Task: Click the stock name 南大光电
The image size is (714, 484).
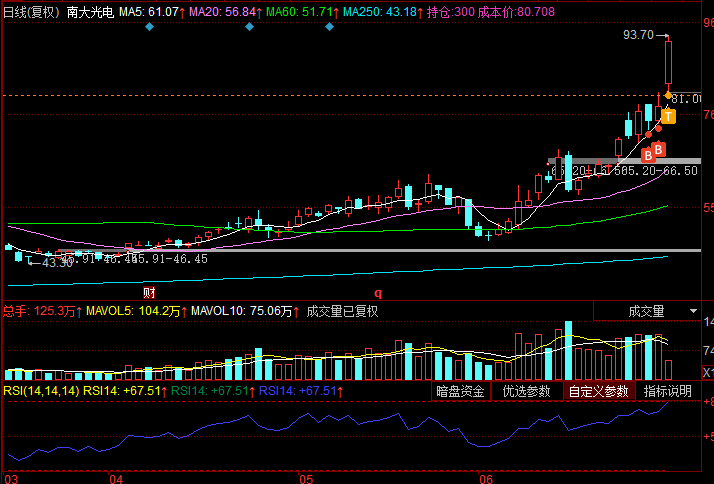Action: point(90,12)
